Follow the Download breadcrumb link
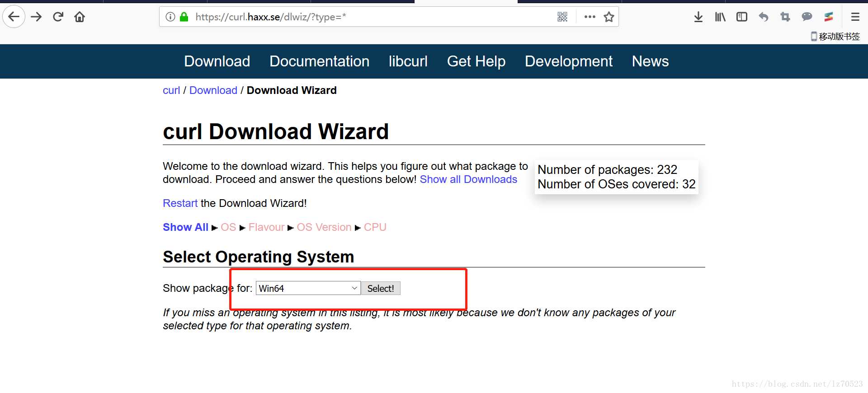The height and width of the screenshot is (393, 868). click(213, 90)
